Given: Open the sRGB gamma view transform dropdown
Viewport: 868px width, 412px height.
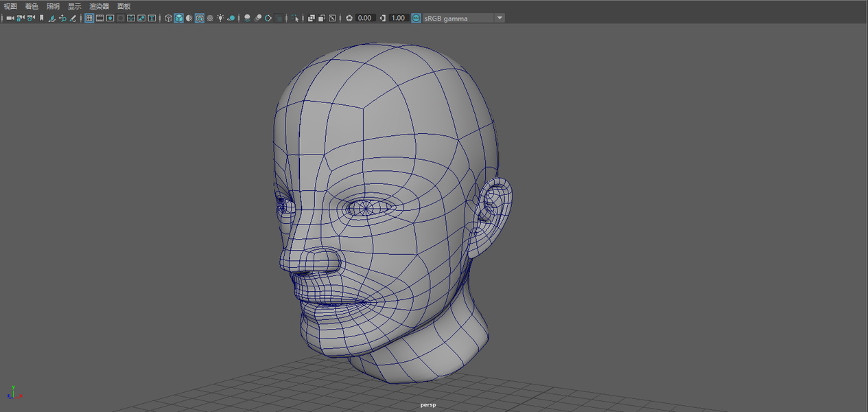Looking at the screenshot, I should pos(499,18).
